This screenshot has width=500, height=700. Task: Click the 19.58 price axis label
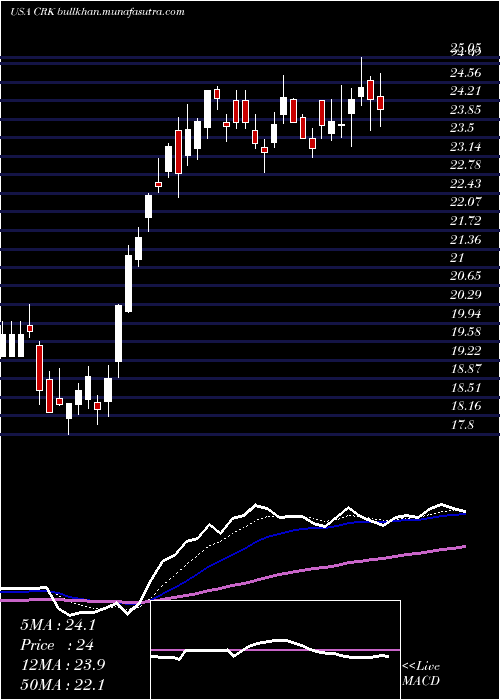(466, 332)
